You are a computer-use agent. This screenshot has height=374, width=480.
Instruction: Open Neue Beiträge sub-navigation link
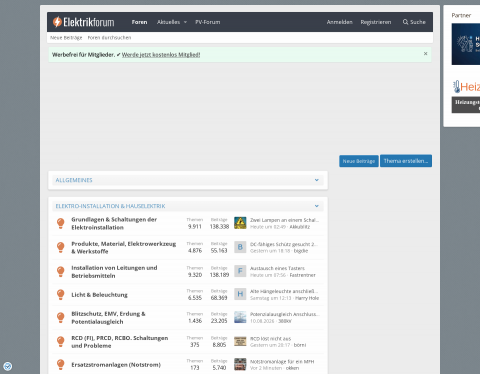tap(66, 38)
